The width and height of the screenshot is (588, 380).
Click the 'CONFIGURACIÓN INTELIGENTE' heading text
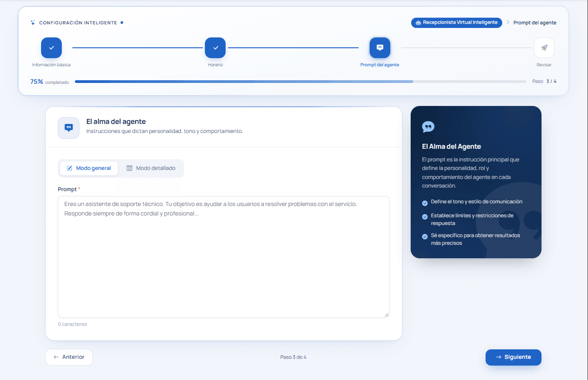[x=78, y=23]
